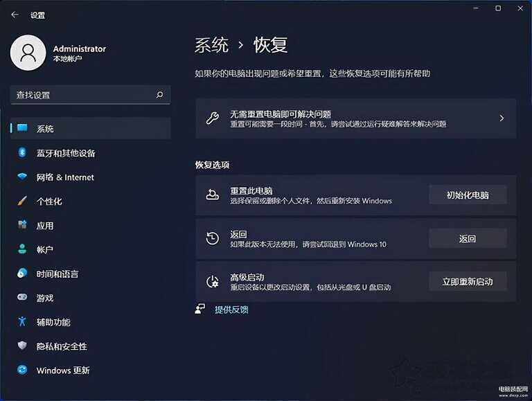
Task: Open the Windows Update icon
Action: [22, 371]
